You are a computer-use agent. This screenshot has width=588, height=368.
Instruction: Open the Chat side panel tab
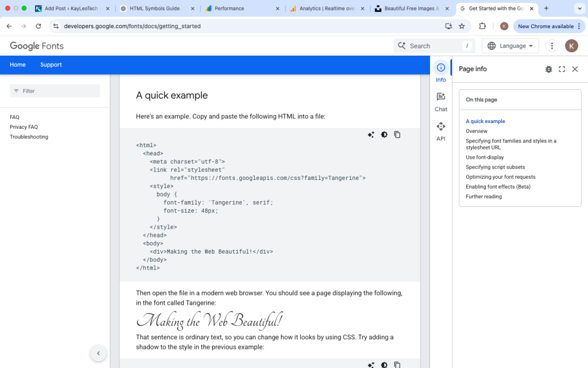(440, 102)
